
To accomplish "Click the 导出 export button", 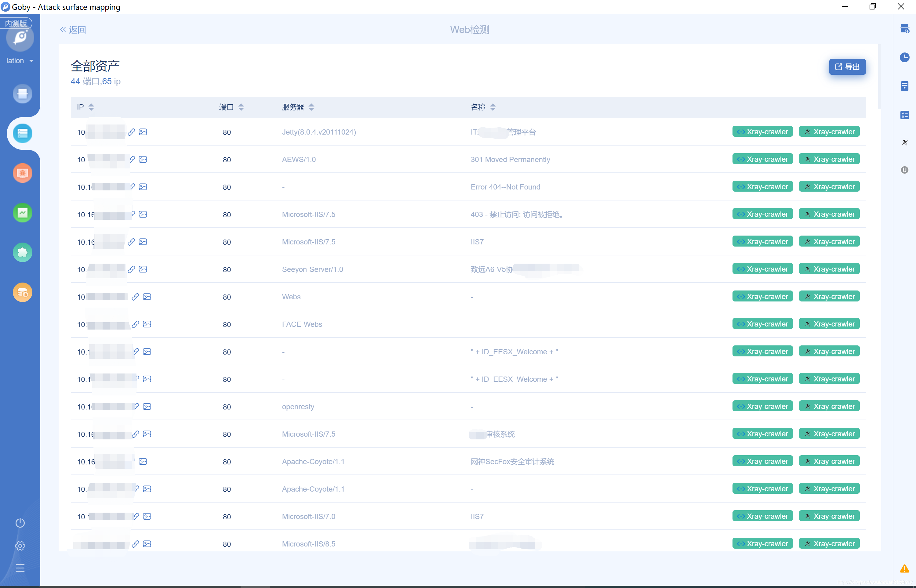I will (x=847, y=67).
